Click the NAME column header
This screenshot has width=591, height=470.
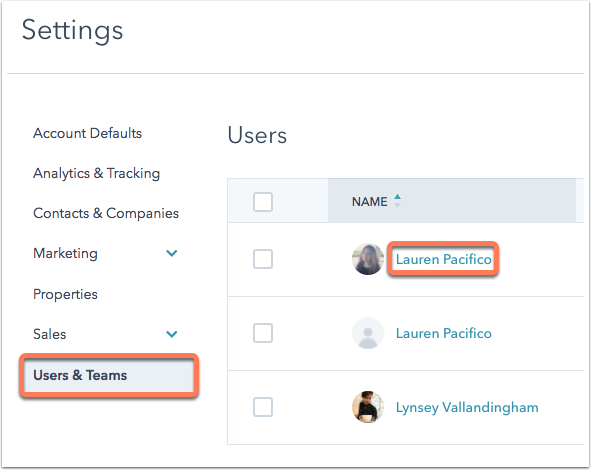369,202
